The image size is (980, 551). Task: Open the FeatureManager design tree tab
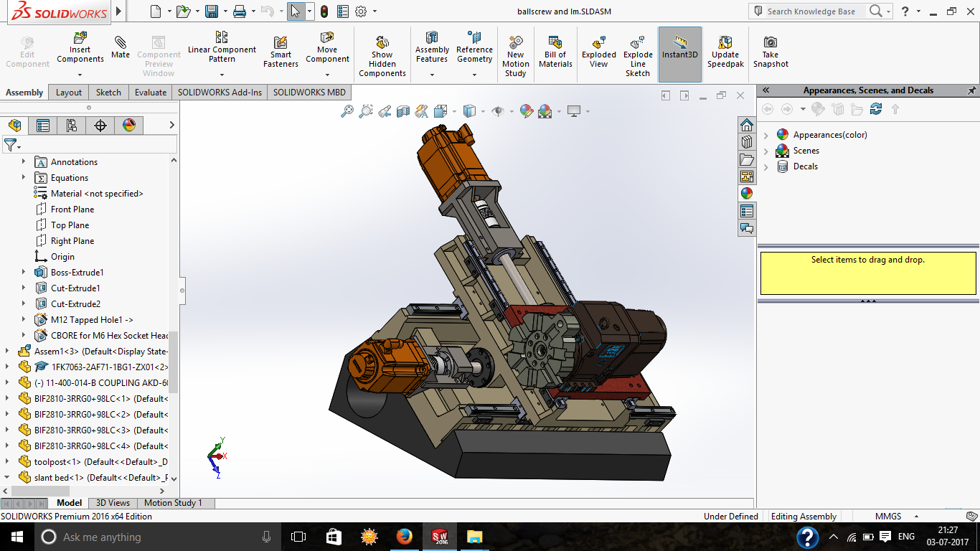[14, 126]
